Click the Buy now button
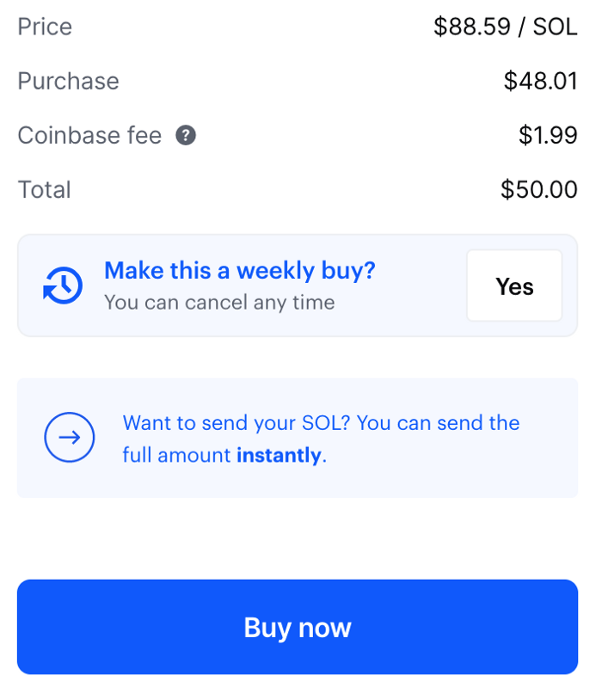This screenshot has width=602, height=700. pyautogui.click(x=298, y=627)
